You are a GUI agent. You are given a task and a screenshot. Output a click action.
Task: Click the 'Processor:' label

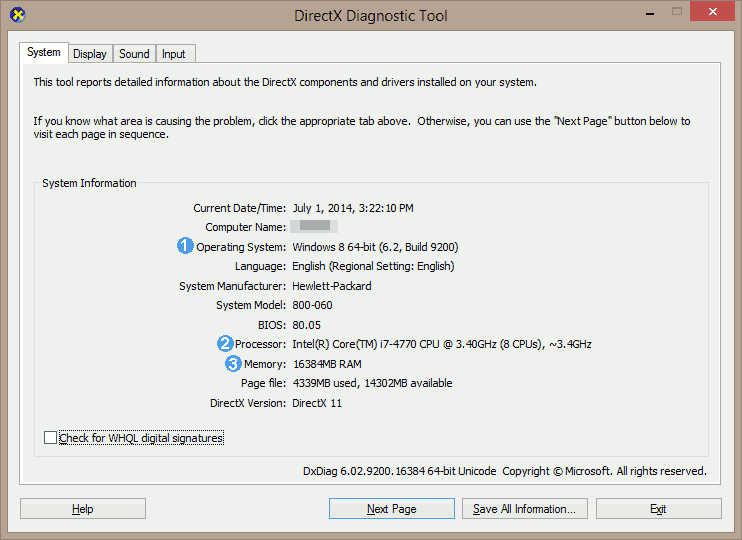click(x=261, y=344)
